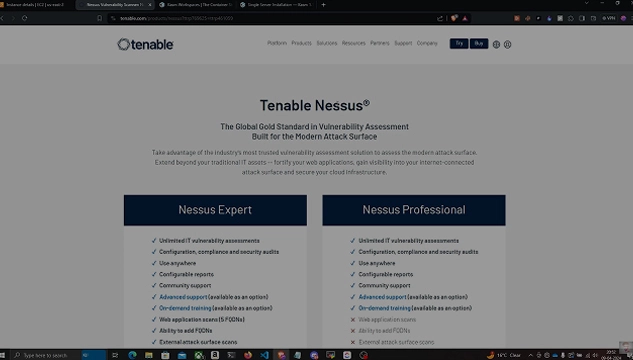Open the user account icon in header
The image size is (633, 360).
pos(507,45)
